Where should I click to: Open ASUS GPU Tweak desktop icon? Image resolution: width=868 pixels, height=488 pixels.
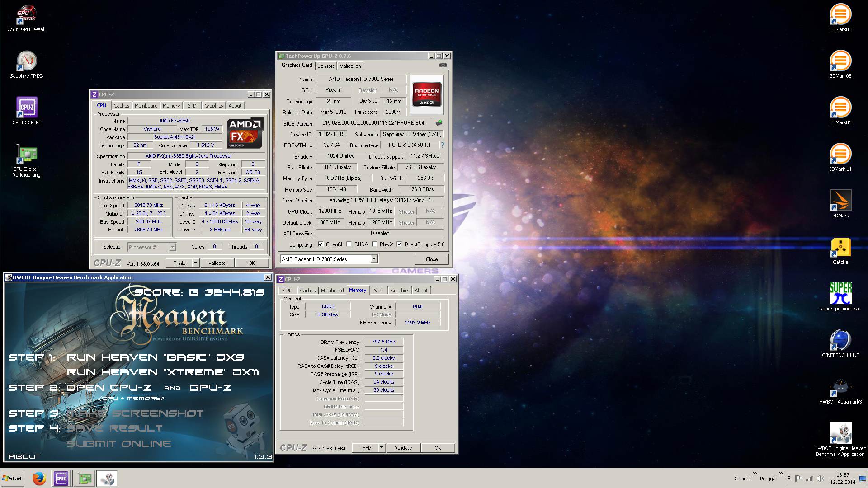27,18
